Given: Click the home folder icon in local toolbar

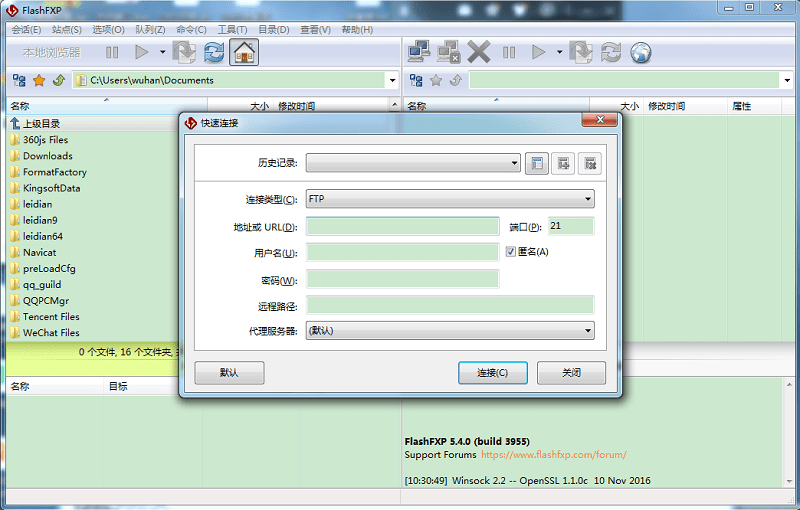Looking at the screenshot, I should [x=244, y=52].
